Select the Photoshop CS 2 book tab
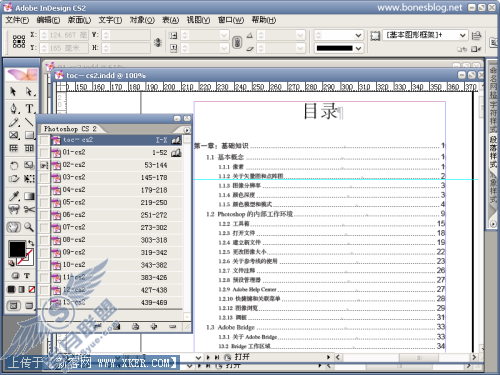Image resolution: width=500 pixels, height=375 pixels. [70, 129]
